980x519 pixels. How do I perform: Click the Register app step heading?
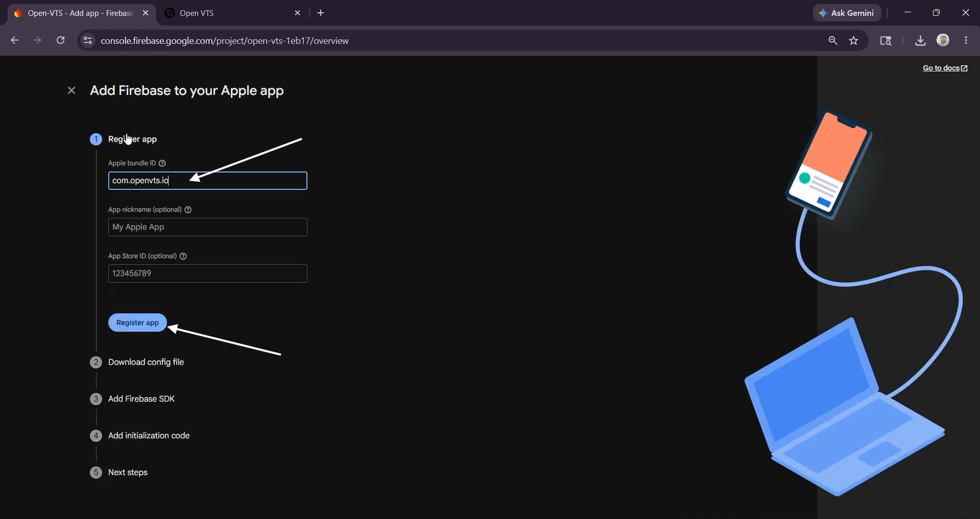132,139
